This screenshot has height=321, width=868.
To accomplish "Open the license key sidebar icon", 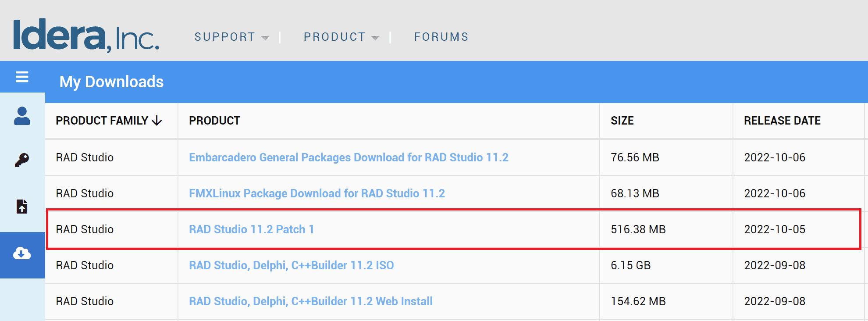I will click(22, 160).
